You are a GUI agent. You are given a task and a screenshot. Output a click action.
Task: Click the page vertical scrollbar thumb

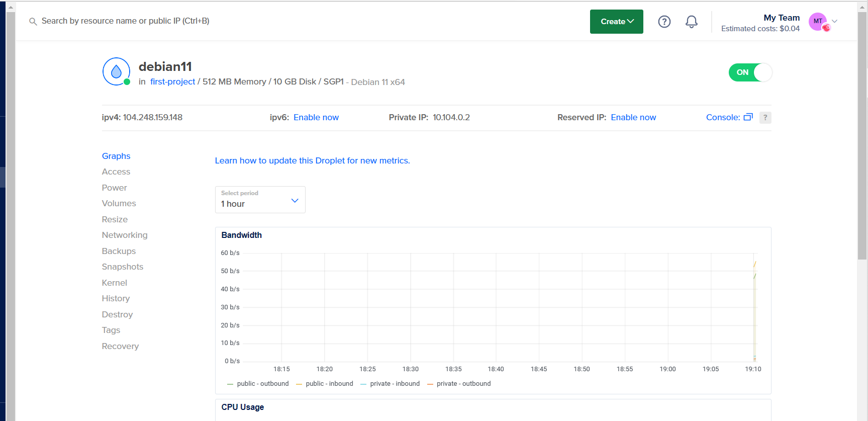click(x=862, y=136)
